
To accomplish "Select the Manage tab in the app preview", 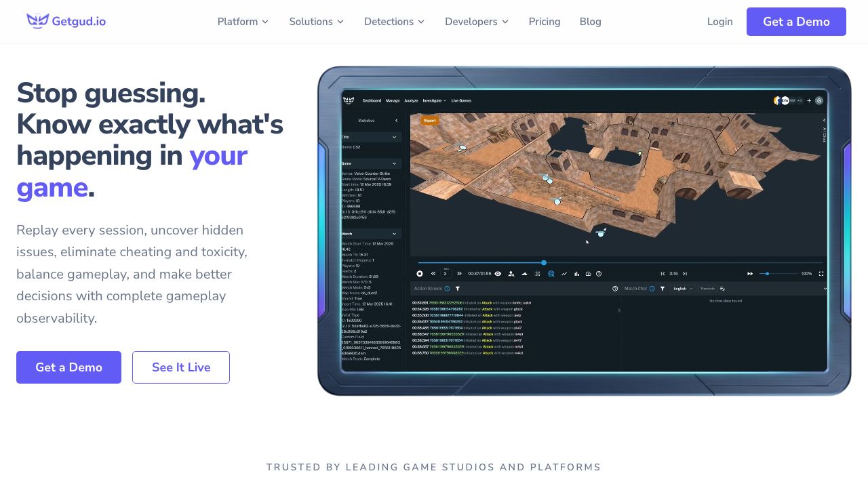I will point(393,100).
